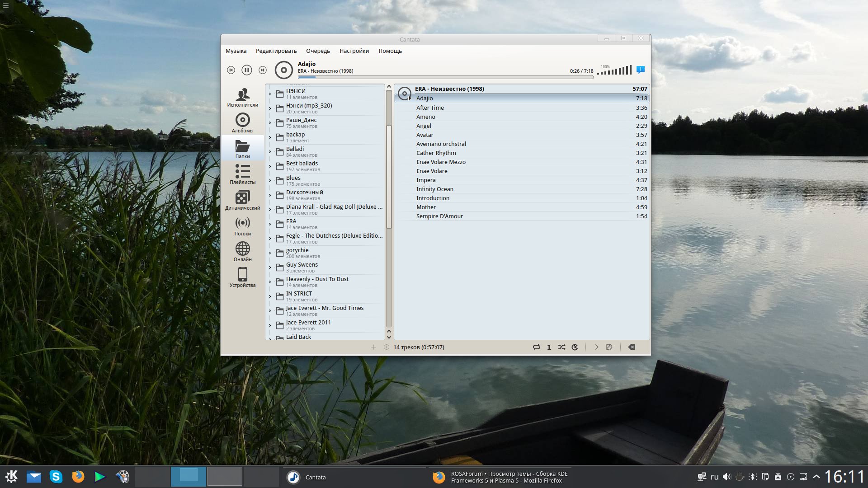Skip to the next track

pos(262,70)
